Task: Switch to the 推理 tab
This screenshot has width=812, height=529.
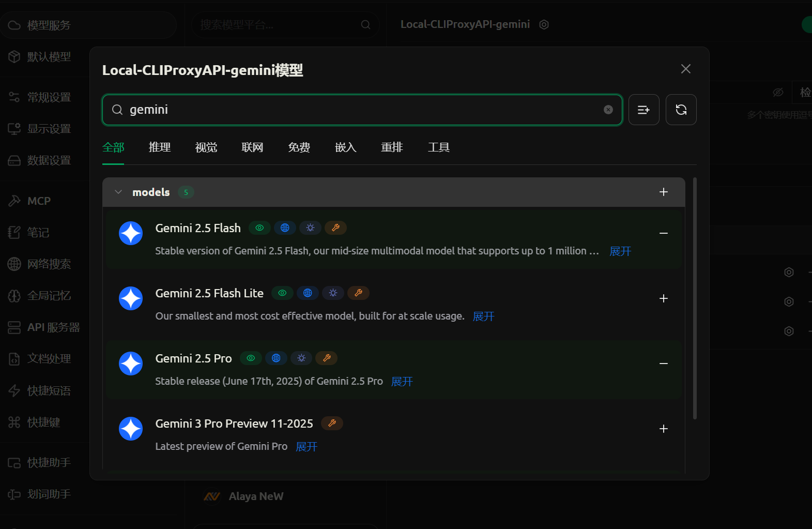Action: click(x=160, y=147)
